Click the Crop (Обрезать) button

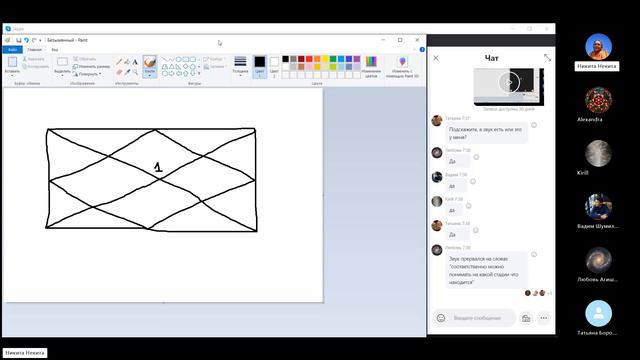84,59
